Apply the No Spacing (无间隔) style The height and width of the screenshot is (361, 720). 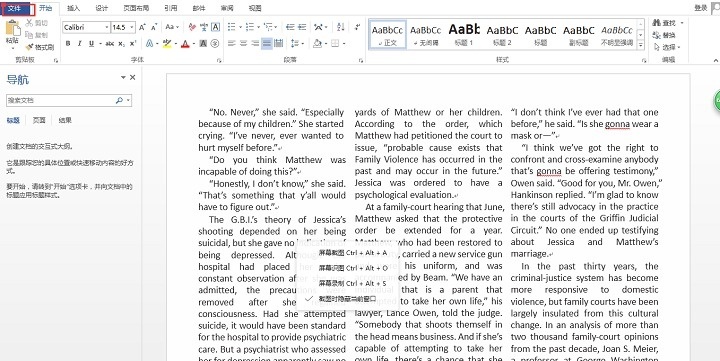[x=425, y=34]
